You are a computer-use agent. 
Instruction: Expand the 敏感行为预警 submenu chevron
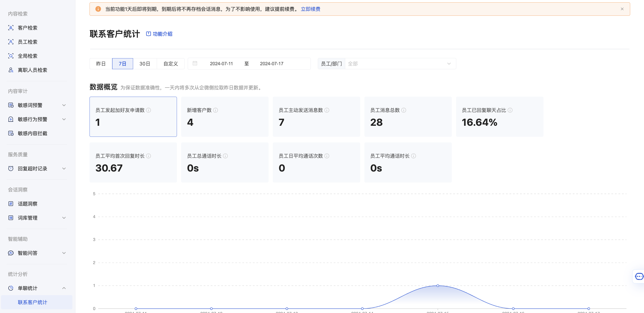tap(64, 119)
